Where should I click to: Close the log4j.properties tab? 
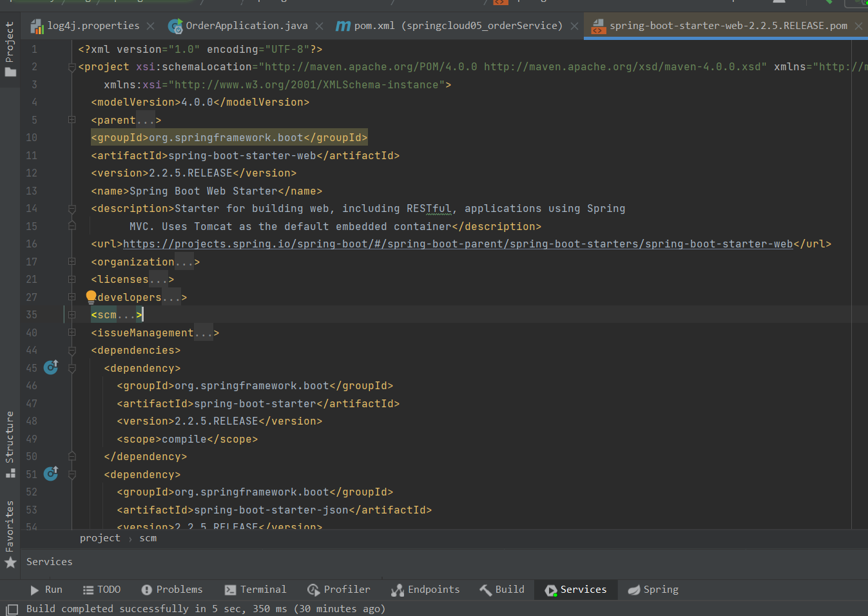pyautogui.click(x=150, y=26)
